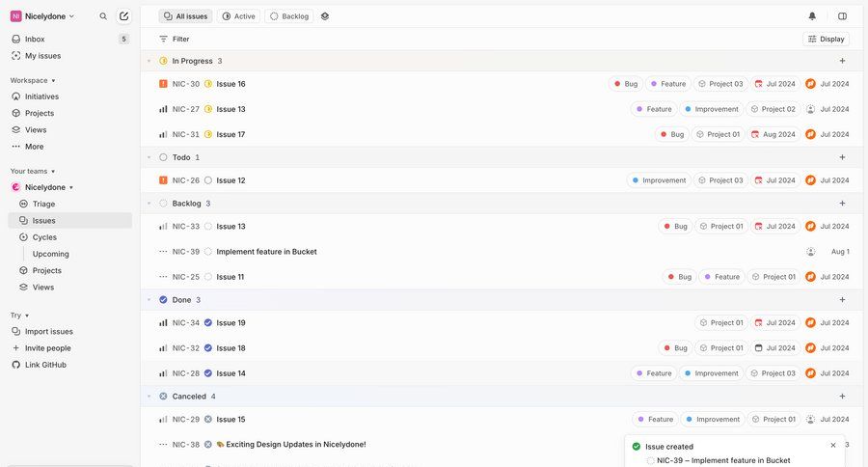The width and height of the screenshot is (868, 467).
Task: Open More under Workspace
Action: point(69,147)
